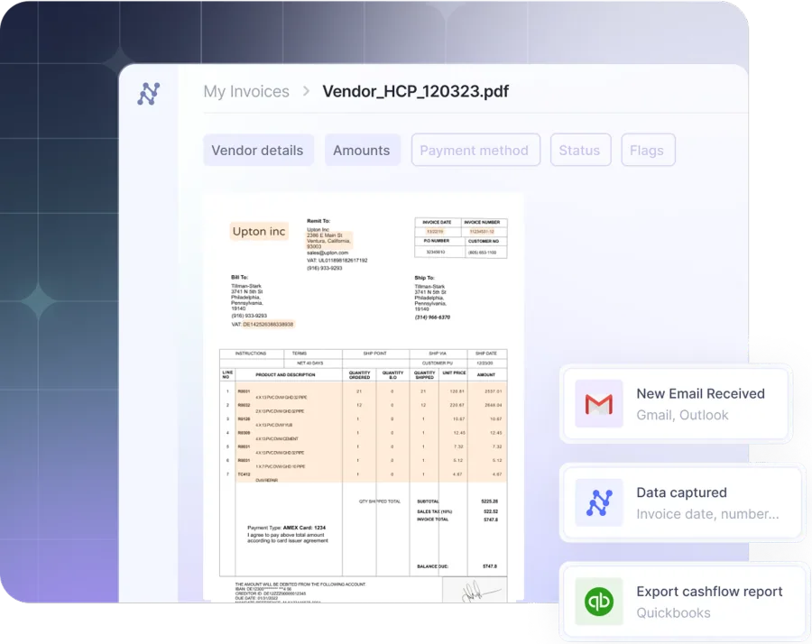Click the highlighted Bill To VAT number
This screenshot has width=812, height=644.
268,324
